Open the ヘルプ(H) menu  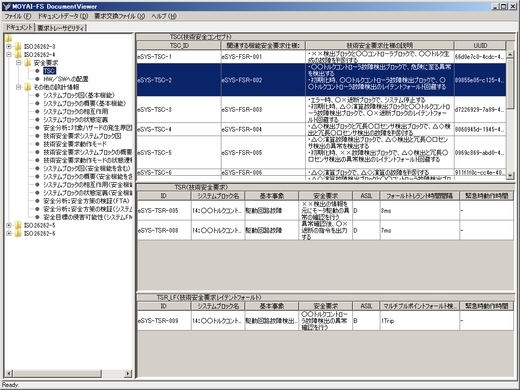point(164,16)
